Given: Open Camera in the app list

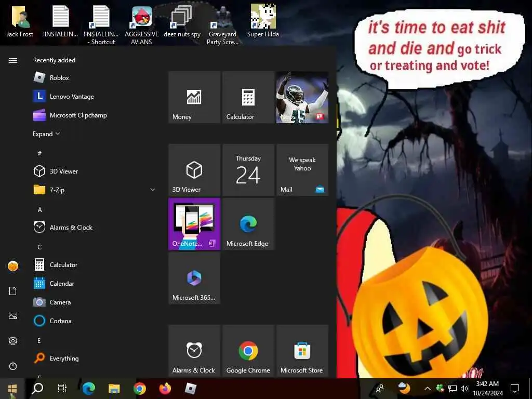Looking at the screenshot, I should (x=94, y=302).
